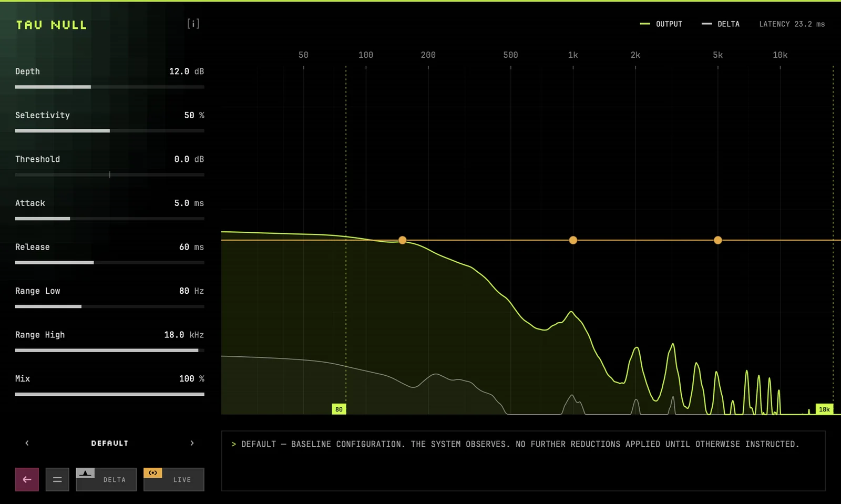Toggle the DELTA legend in graph header
This screenshot has width=841, height=504.
pyautogui.click(x=721, y=24)
